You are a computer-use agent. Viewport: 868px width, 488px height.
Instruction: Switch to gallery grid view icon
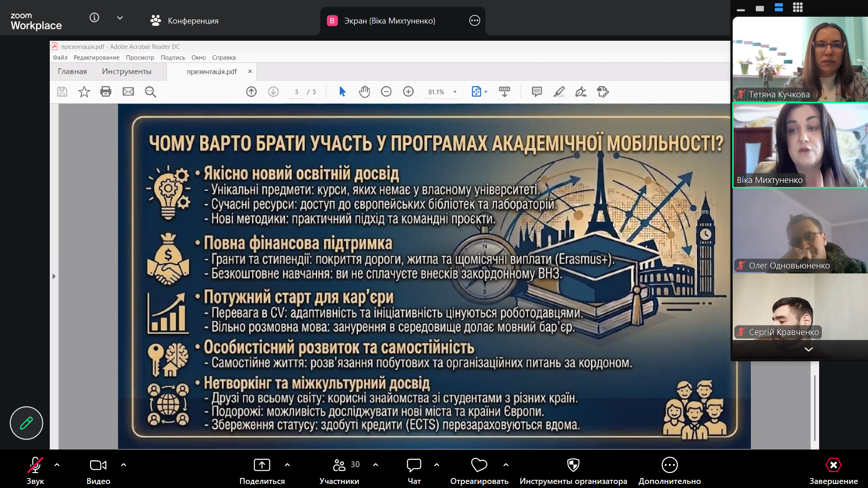click(797, 7)
